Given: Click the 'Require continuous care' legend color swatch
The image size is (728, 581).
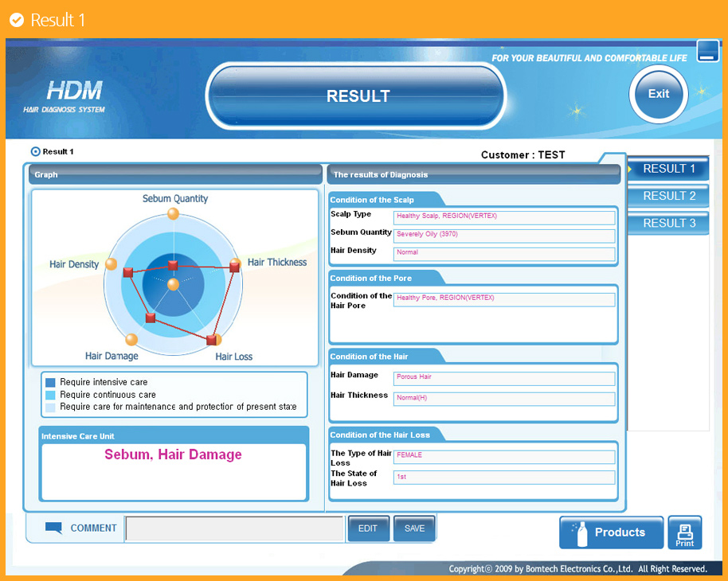Looking at the screenshot, I should (x=50, y=395).
